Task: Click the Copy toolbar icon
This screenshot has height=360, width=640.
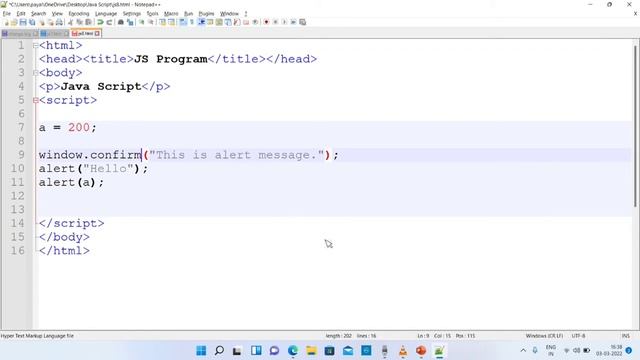Action: point(80,22)
